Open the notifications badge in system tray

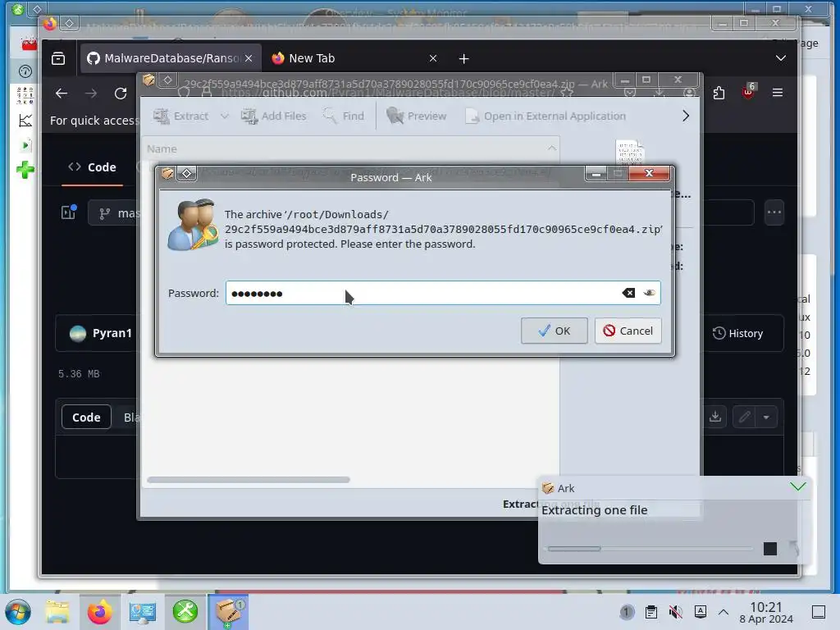pyautogui.click(x=627, y=612)
